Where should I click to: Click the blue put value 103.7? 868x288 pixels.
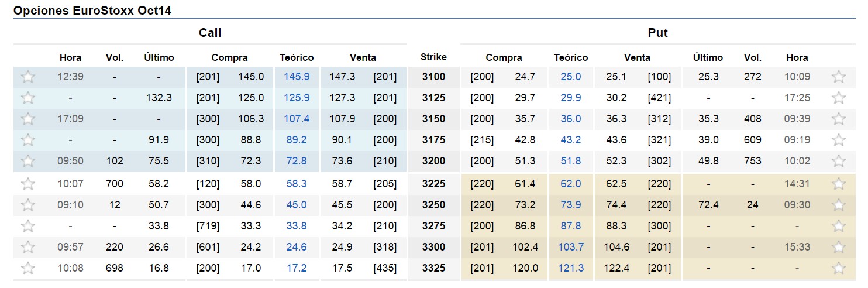pyautogui.click(x=571, y=247)
